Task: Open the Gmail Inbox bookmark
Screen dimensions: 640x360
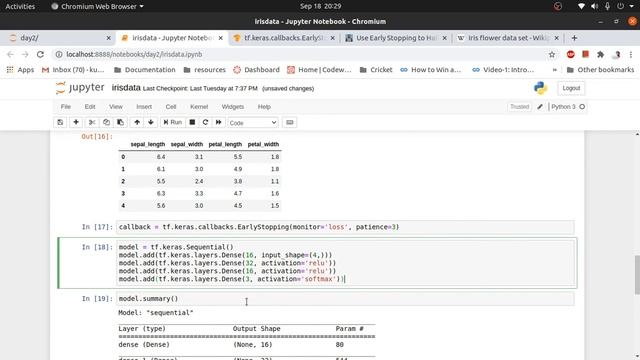Action: click(73, 70)
